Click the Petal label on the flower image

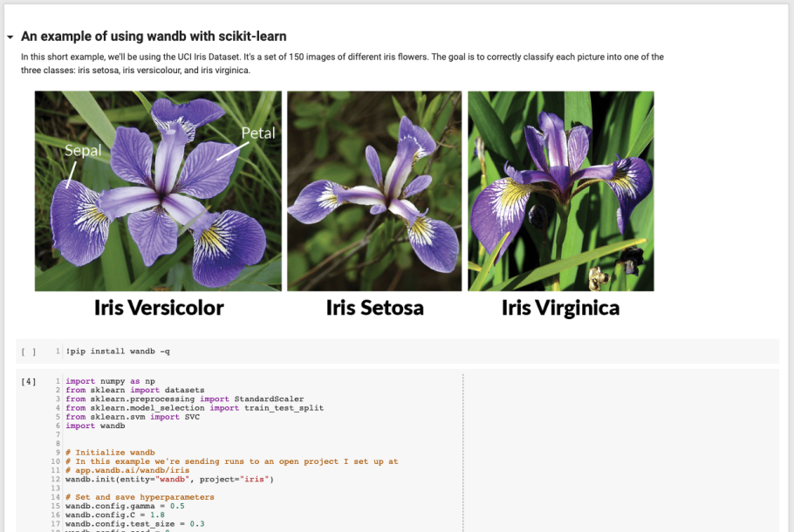click(257, 133)
